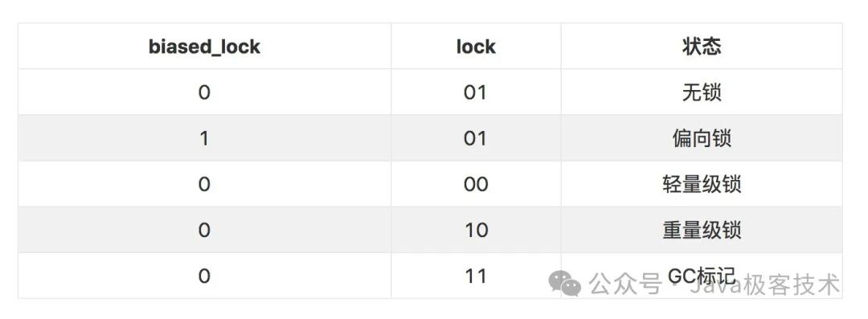The height and width of the screenshot is (319, 868).
Task: Click biased_lock value 0 in 无锁 row
Action: coord(204,92)
